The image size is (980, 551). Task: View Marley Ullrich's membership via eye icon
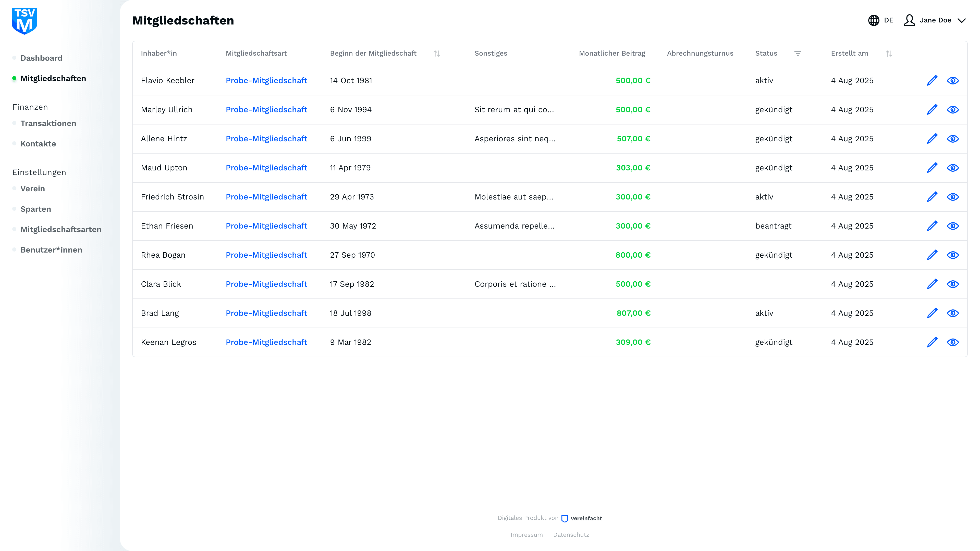pyautogui.click(x=953, y=110)
